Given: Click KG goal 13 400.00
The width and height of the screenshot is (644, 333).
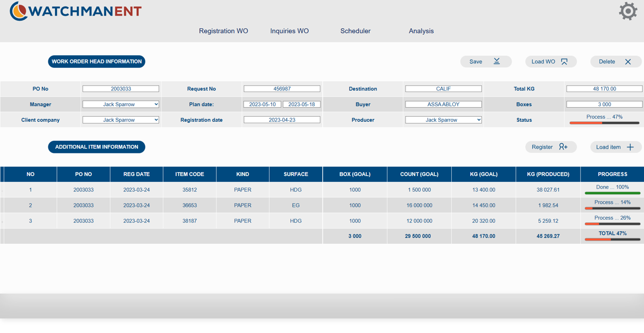Looking at the screenshot, I should [x=484, y=190].
